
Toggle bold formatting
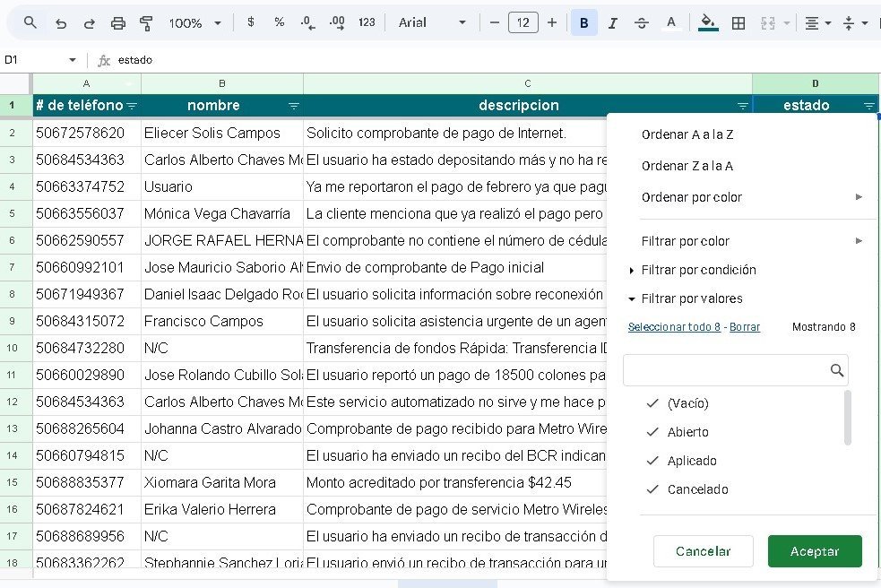584,23
